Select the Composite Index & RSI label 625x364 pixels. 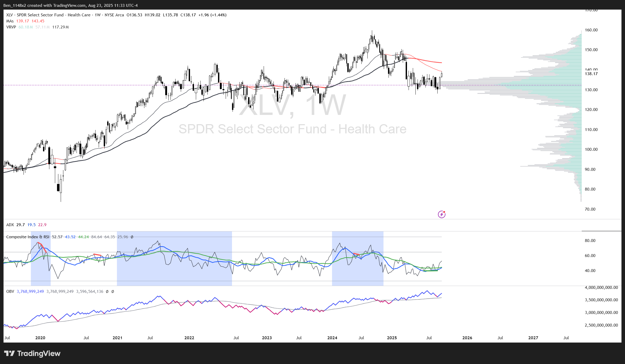(x=28, y=237)
